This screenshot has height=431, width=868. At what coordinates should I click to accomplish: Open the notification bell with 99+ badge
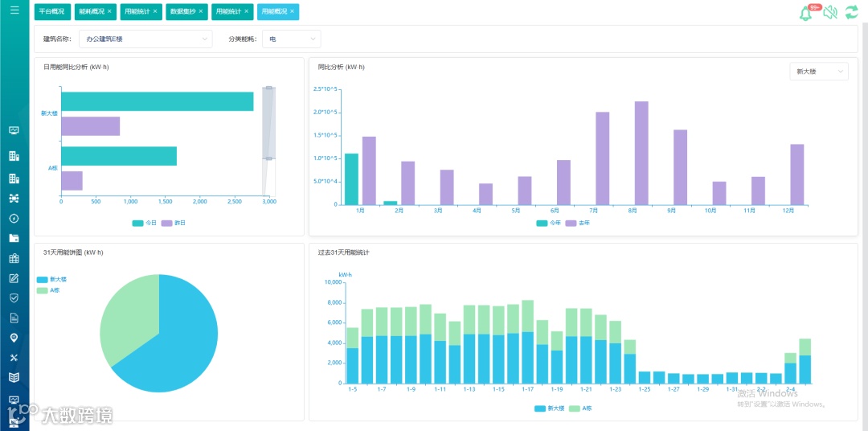(807, 14)
